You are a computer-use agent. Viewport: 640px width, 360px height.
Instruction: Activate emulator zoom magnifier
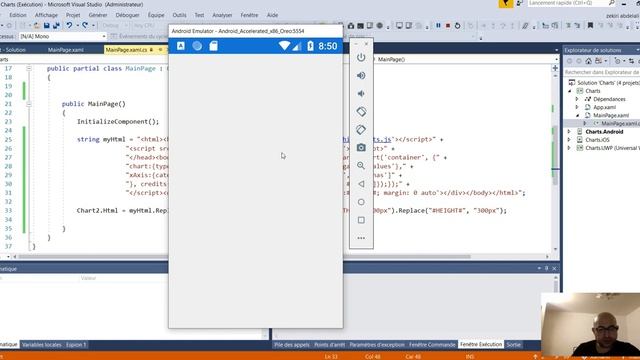tap(361, 165)
